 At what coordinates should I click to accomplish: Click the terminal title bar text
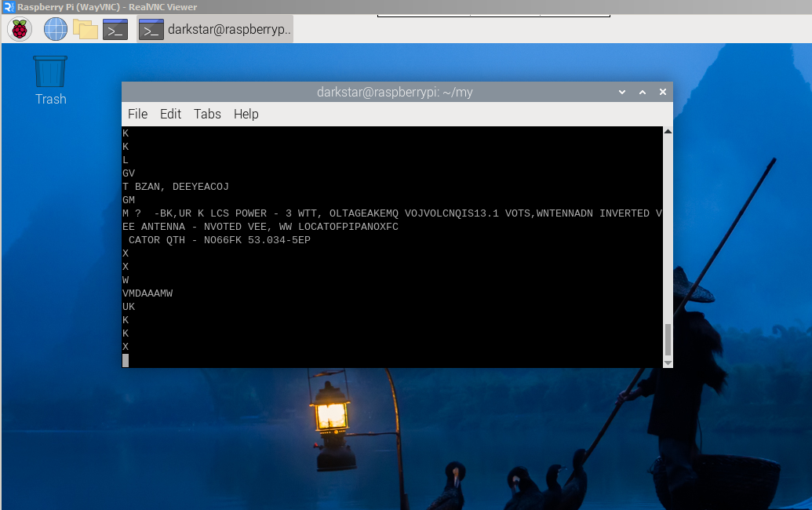click(x=395, y=92)
